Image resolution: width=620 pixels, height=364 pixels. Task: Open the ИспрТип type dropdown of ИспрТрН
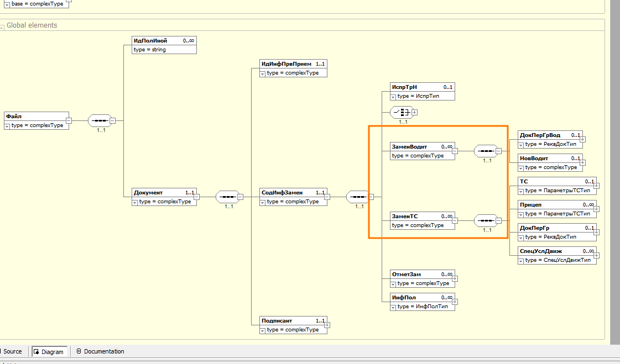(x=393, y=97)
